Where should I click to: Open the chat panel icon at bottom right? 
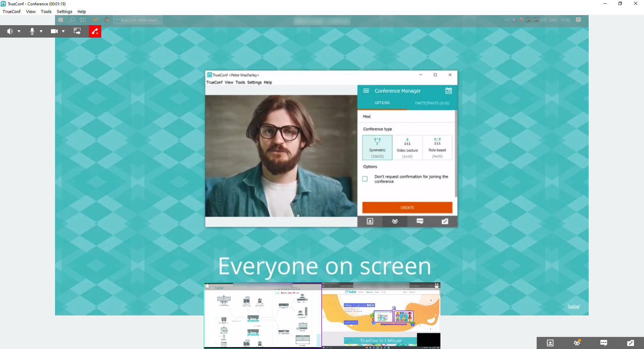pyautogui.click(x=604, y=343)
